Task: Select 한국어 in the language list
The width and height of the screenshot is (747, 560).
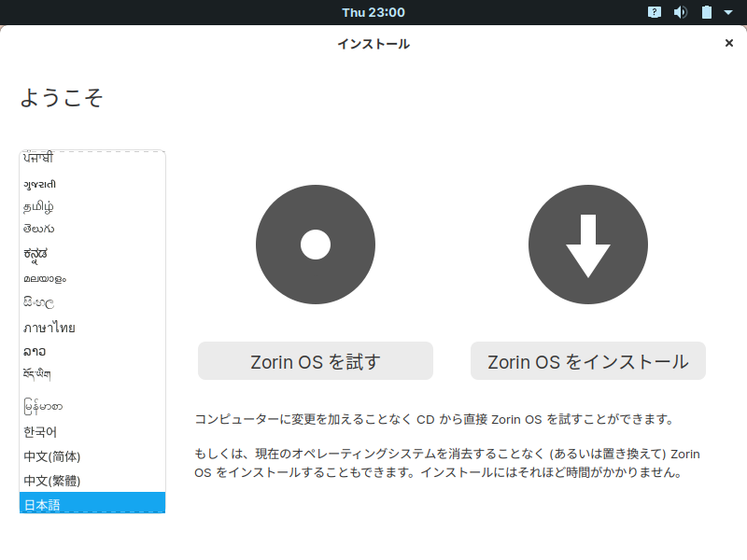Action: [x=92, y=432]
